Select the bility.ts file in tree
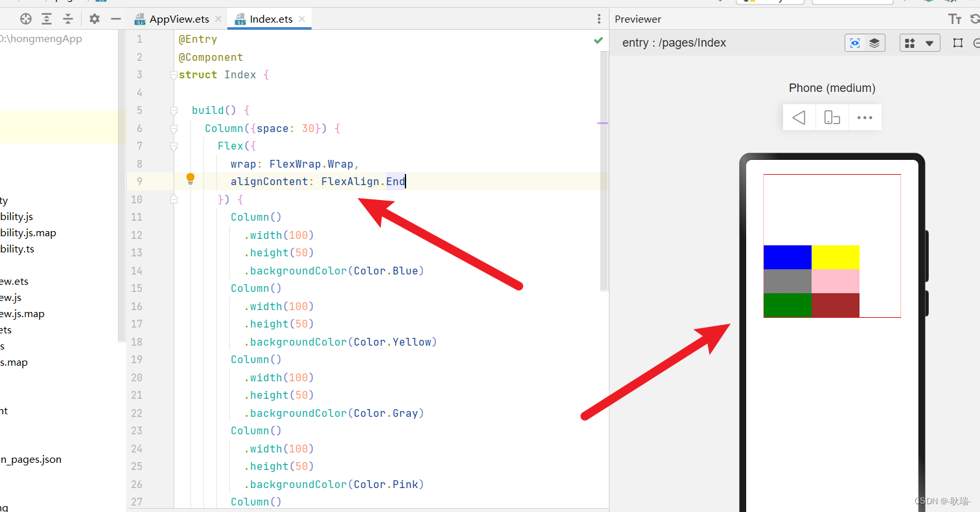This screenshot has width=980, height=512. click(x=17, y=249)
